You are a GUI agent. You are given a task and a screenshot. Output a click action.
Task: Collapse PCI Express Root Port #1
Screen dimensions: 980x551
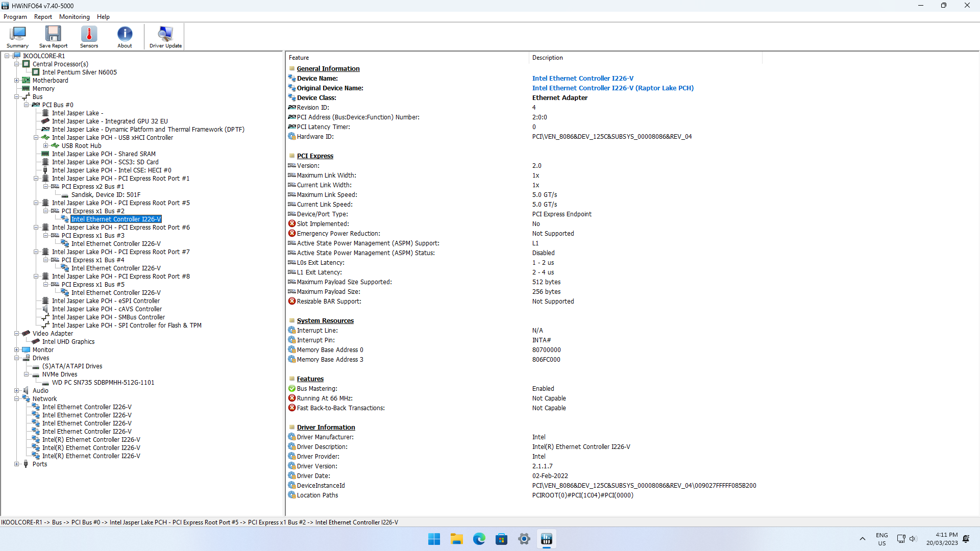click(36, 179)
